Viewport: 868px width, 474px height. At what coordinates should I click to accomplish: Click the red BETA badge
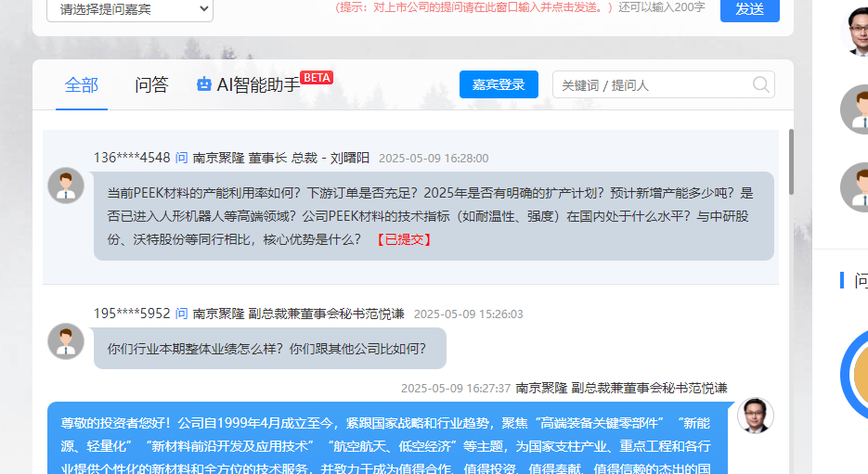tap(317, 77)
